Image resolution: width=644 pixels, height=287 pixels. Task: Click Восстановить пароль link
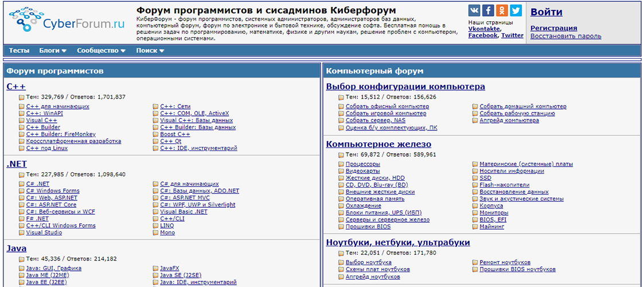pyautogui.click(x=565, y=36)
